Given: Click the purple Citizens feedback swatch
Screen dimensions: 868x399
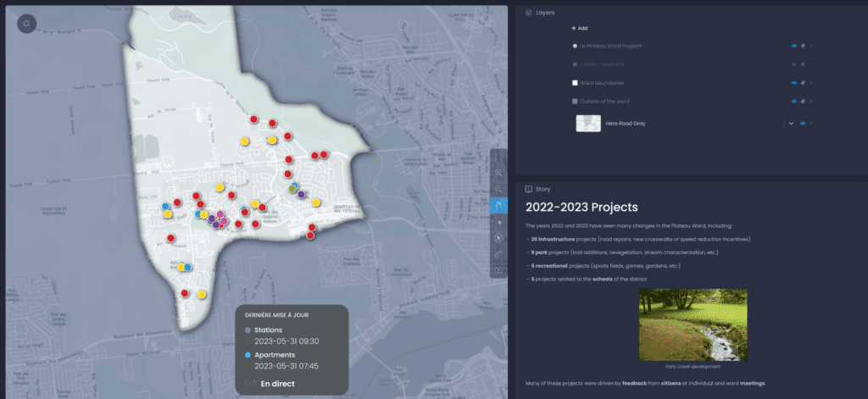Looking at the screenshot, I should click(575, 64).
